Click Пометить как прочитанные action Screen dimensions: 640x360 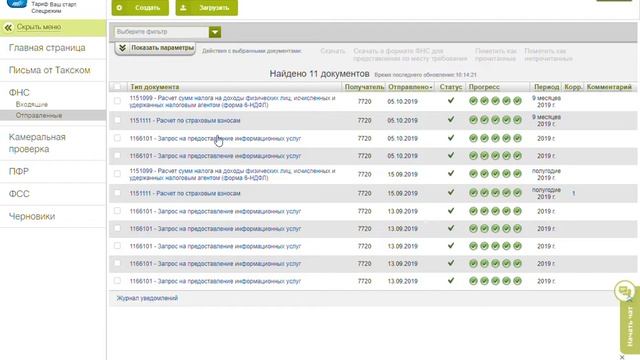pos(496,55)
